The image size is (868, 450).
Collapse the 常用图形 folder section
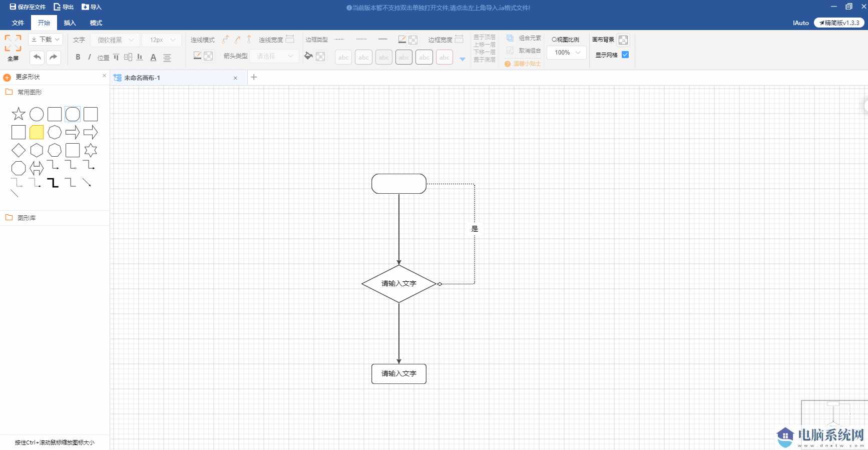(x=55, y=92)
